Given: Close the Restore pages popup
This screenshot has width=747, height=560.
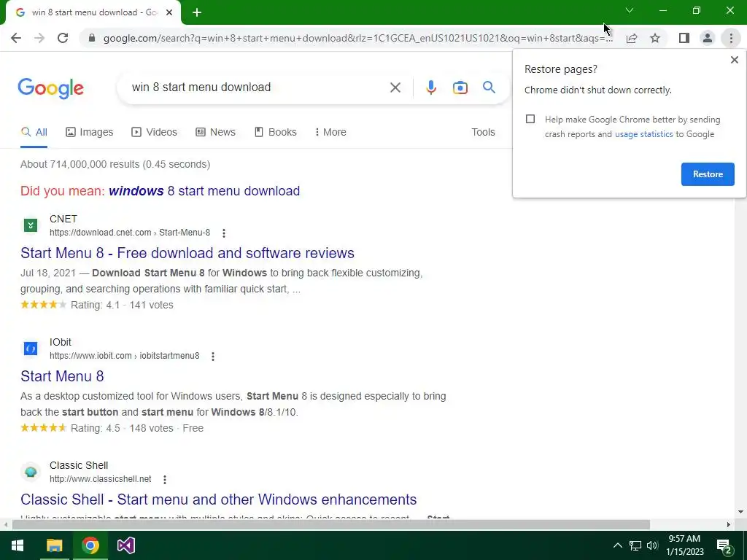Looking at the screenshot, I should (x=734, y=60).
